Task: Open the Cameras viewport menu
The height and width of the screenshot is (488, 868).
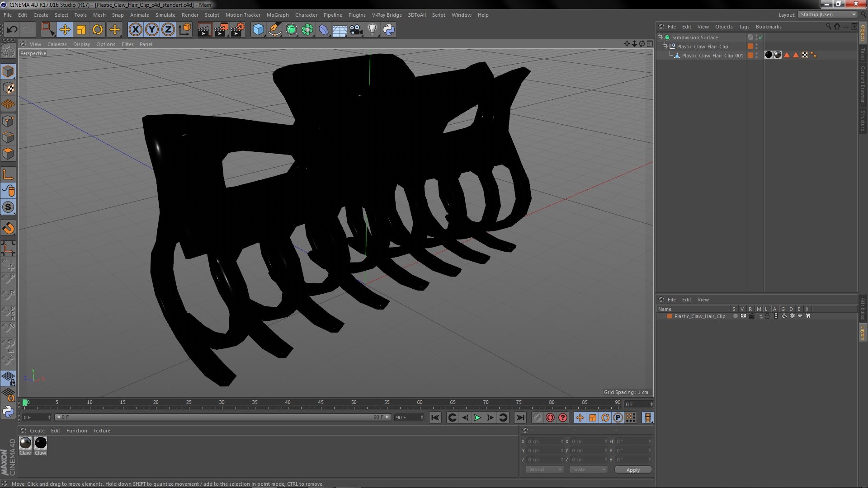Action: (57, 44)
